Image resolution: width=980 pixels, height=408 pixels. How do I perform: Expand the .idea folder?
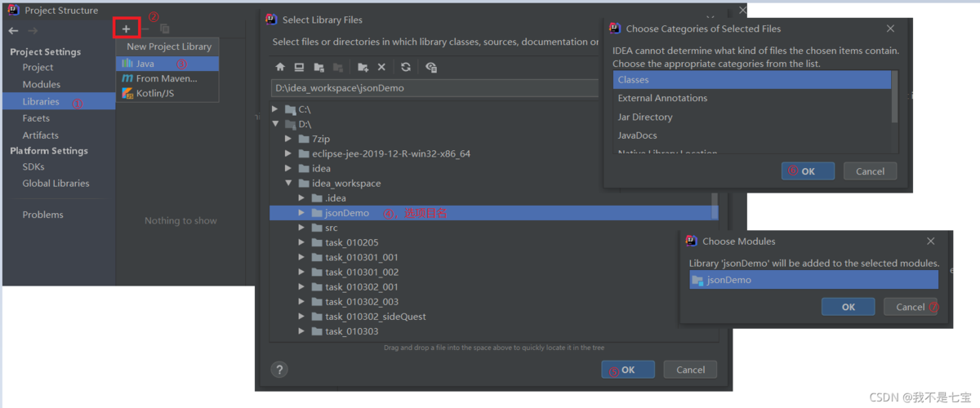[301, 197]
